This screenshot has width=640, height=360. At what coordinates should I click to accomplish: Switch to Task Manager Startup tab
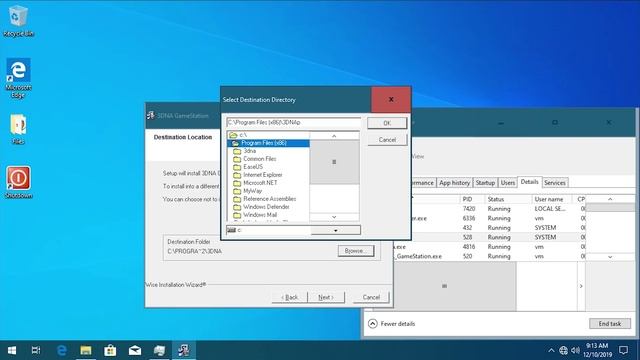(485, 183)
